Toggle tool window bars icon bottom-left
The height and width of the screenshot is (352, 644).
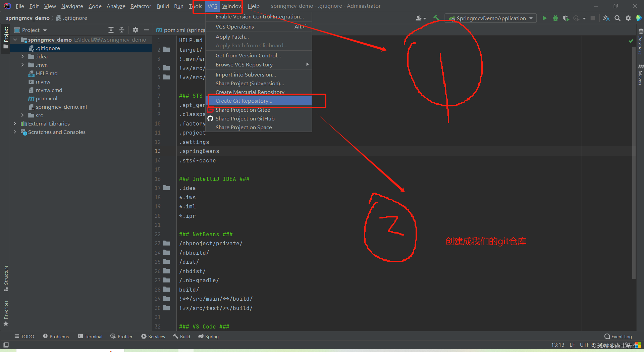[6, 345]
